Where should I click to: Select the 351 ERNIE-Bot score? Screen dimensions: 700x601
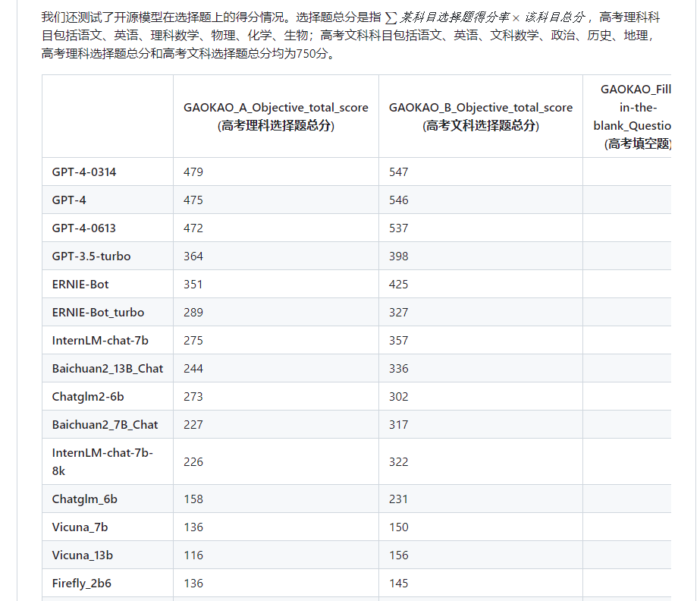(193, 285)
